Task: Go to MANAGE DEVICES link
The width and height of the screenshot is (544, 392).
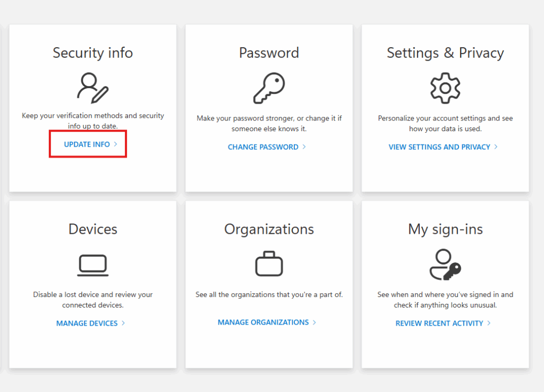Action: [x=87, y=323]
